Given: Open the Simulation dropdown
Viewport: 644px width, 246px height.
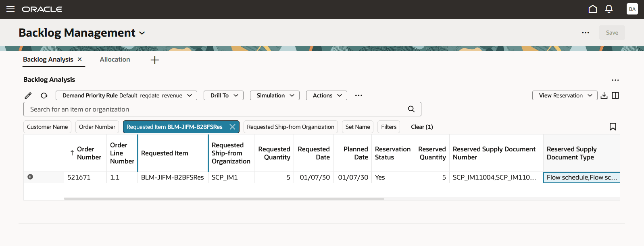Looking at the screenshot, I should coord(275,95).
